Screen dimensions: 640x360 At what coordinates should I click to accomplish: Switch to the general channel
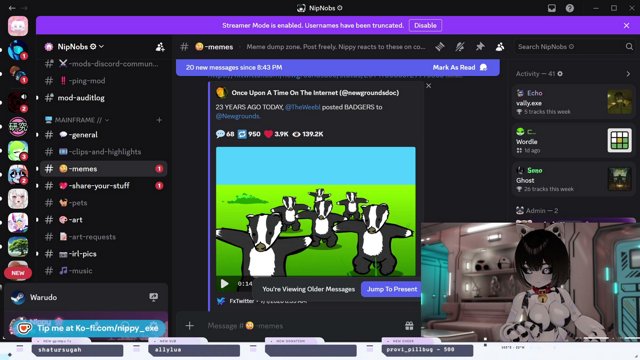(104, 135)
